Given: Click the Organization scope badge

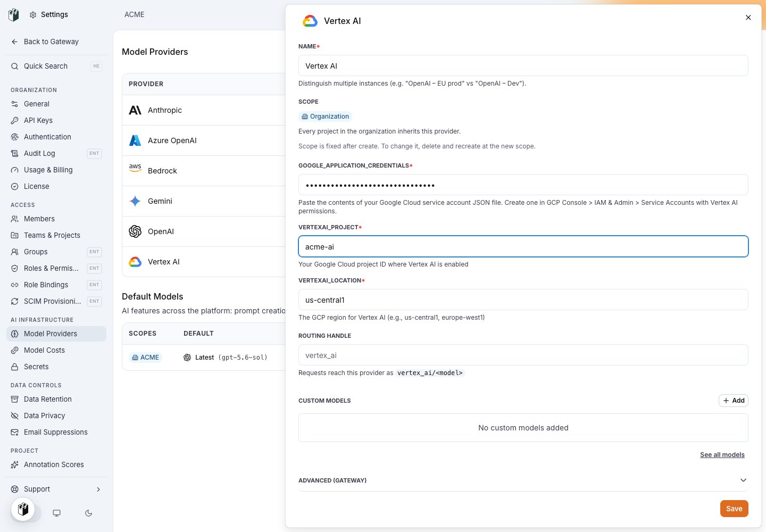Looking at the screenshot, I should 325,117.
